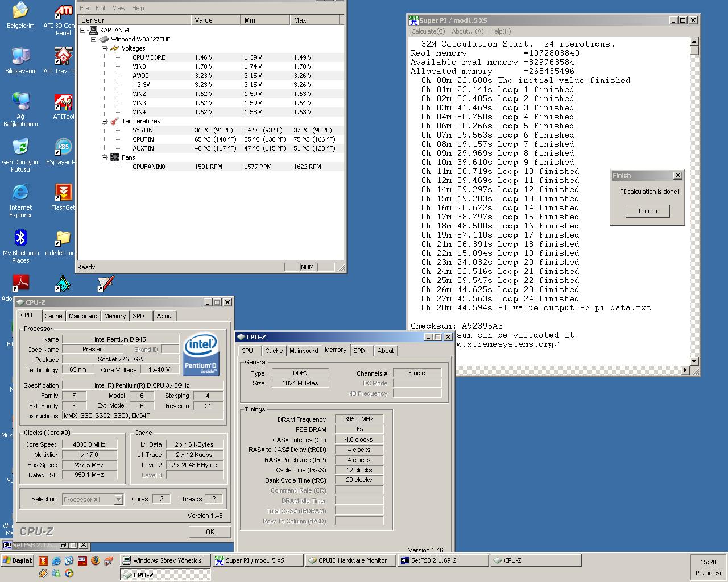Switch to SetFSB 2.1.69.2 taskbar button

[442, 560]
